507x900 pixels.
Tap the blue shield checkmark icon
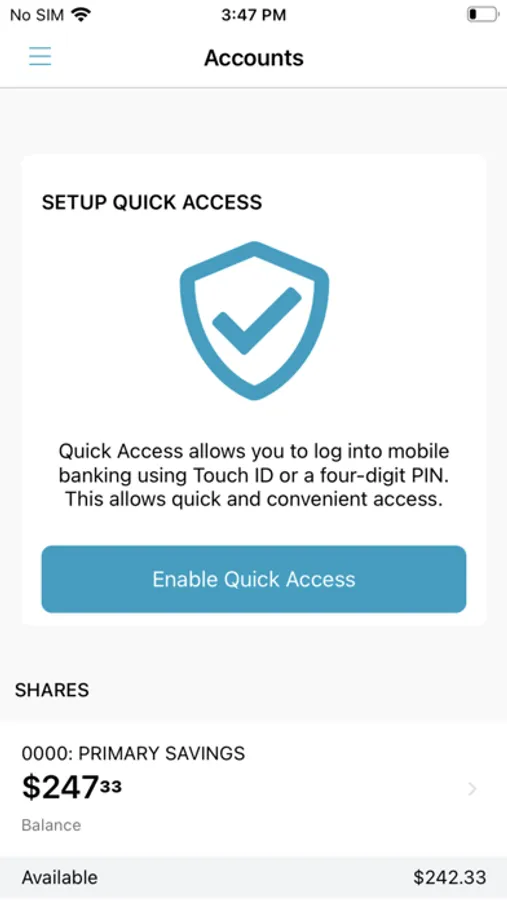click(x=254, y=321)
